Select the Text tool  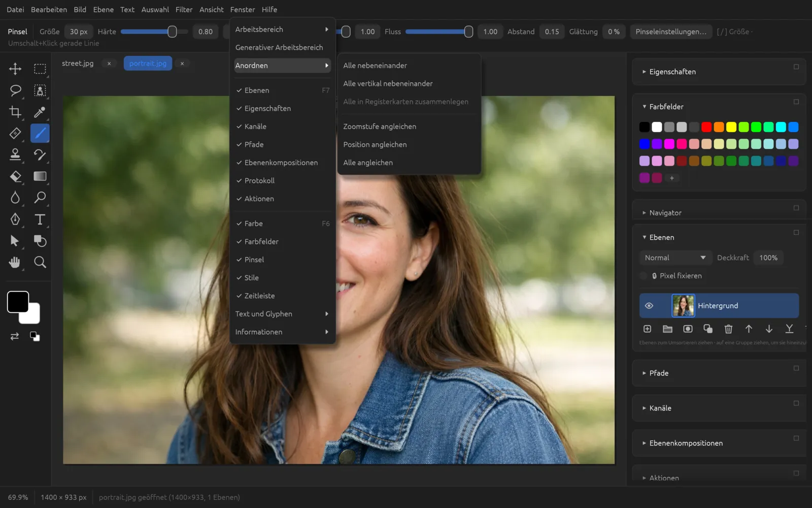(x=40, y=219)
